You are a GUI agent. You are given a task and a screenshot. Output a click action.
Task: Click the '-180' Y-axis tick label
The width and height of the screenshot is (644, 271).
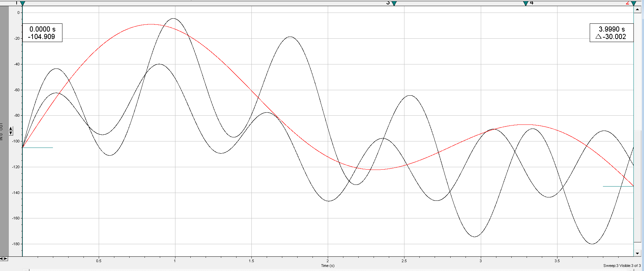point(16,244)
